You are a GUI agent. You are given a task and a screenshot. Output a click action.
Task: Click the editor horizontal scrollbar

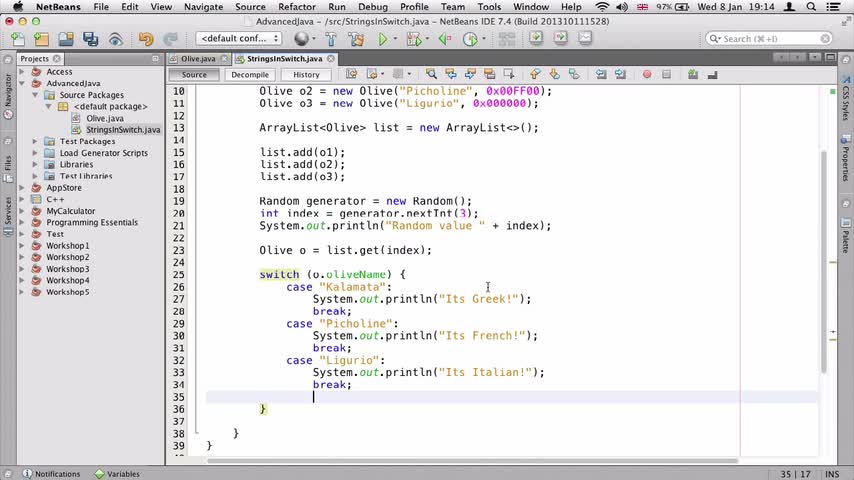(x=472, y=460)
